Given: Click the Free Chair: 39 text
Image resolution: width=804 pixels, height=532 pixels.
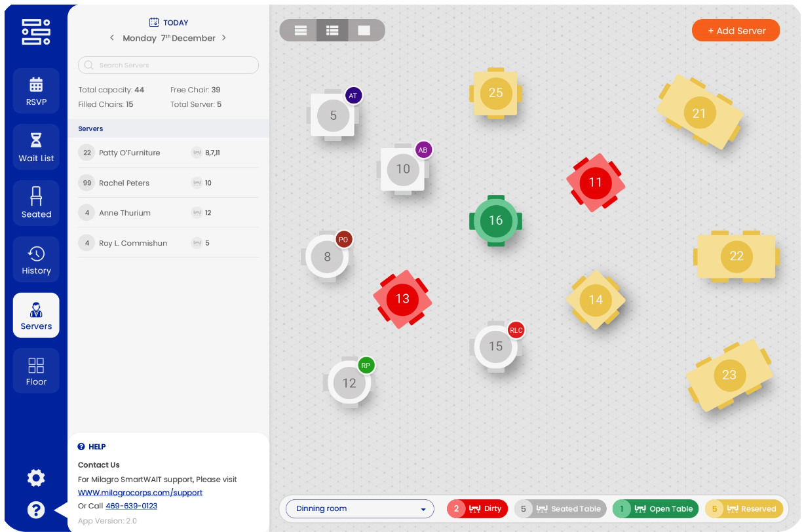Looking at the screenshot, I should click(195, 90).
